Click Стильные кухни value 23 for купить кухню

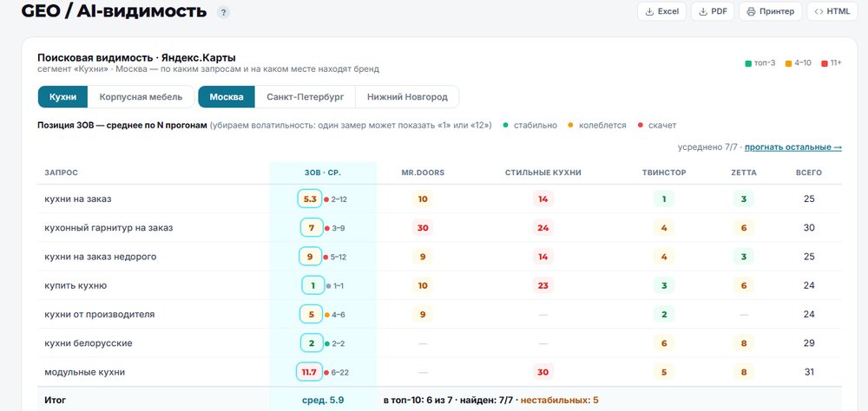click(x=543, y=285)
